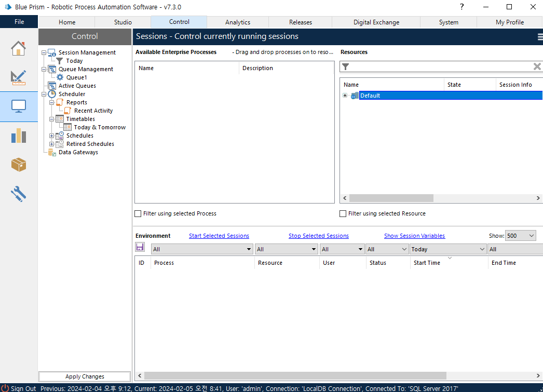Switch to the Studio tab

[x=123, y=22]
